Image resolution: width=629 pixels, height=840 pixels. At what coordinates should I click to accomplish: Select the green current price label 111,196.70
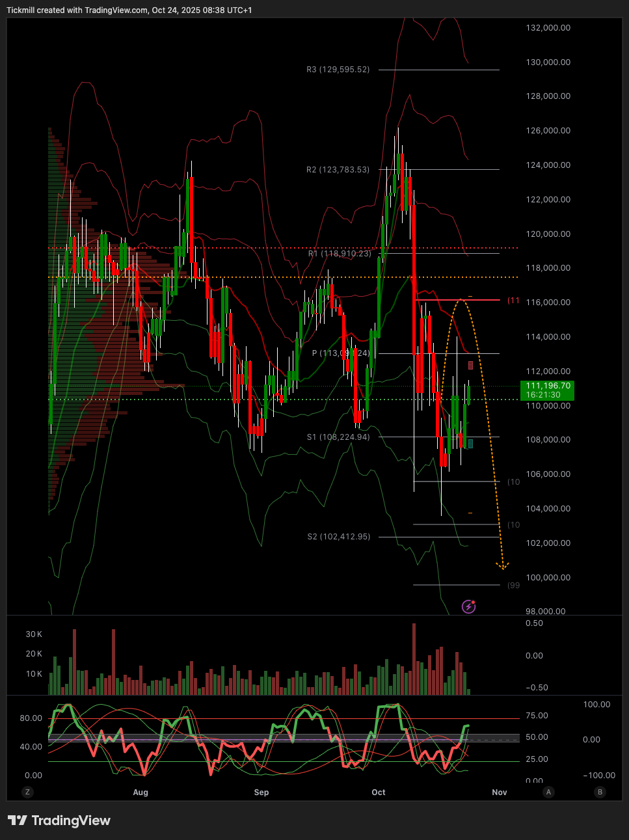coord(548,390)
